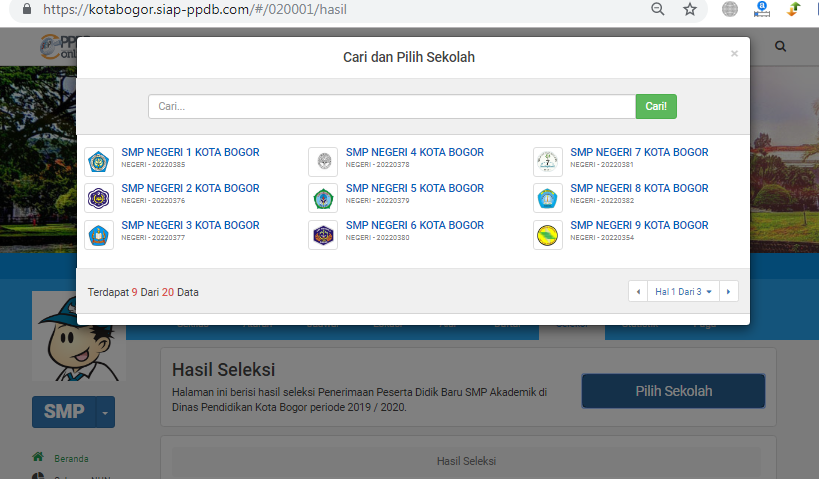Click the SMP Negeri 5 Kota Bogor logo
The height and width of the screenshot is (479, 819).
coord(323,198)
